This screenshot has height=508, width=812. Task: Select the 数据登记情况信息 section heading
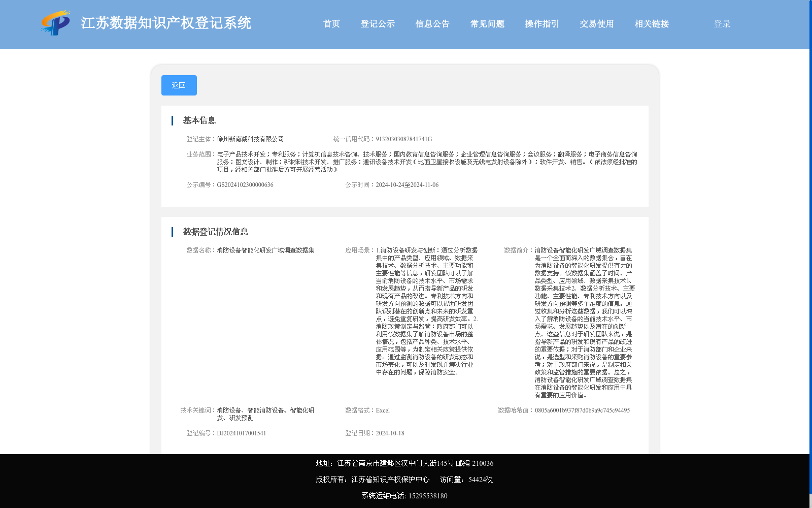(216, 232)
